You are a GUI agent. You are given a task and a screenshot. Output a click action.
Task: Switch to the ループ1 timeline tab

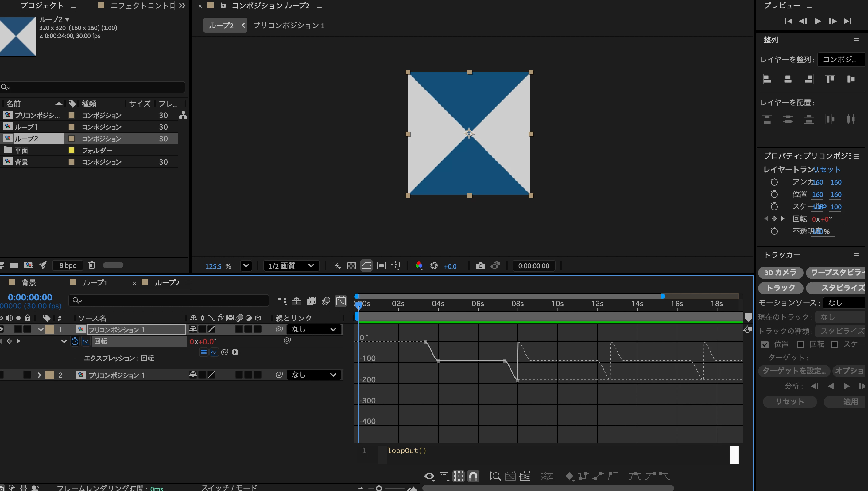[95, 283]
